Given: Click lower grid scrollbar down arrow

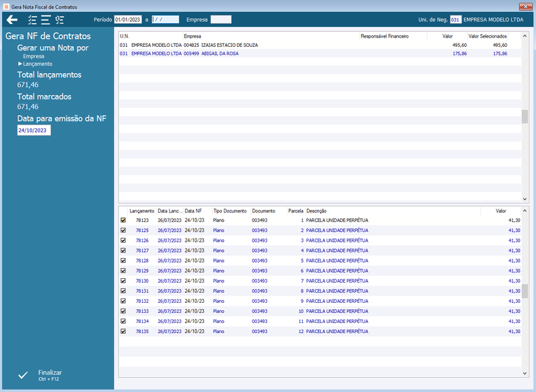Looking at the screenshot, I should (x=525, y=373).
